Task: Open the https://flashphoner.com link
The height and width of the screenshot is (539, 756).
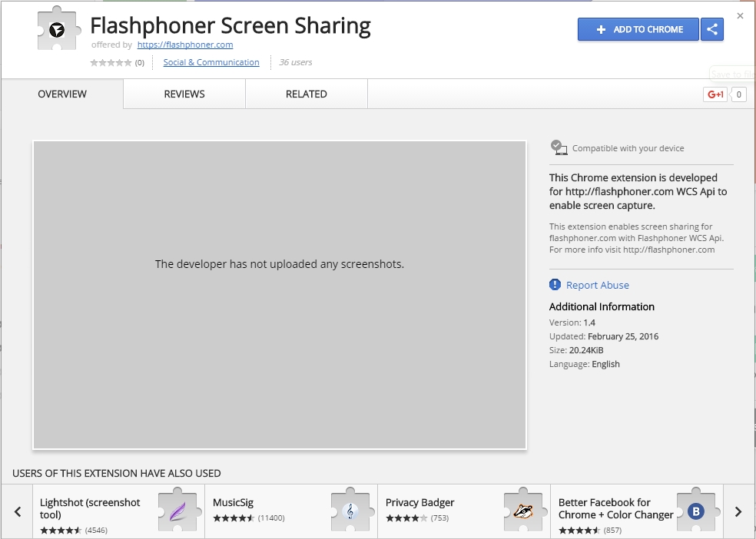Action: point(185,45)
